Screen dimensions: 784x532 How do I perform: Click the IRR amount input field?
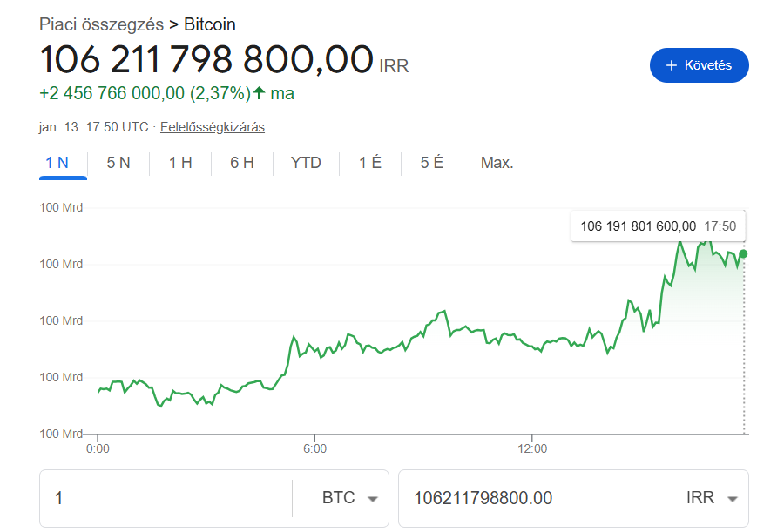tap(523, 498)
